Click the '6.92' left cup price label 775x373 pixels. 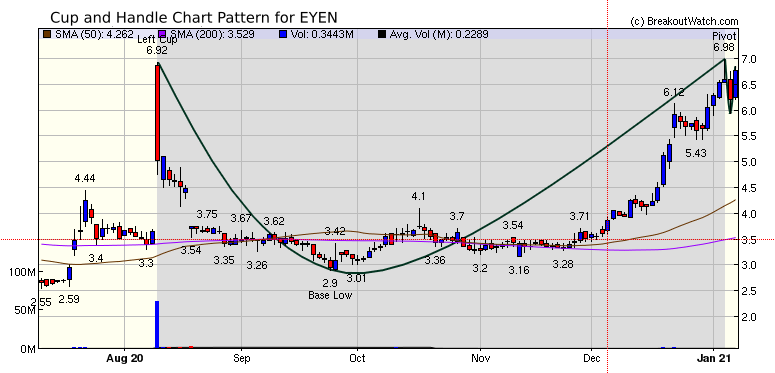(x=157, y=50)
